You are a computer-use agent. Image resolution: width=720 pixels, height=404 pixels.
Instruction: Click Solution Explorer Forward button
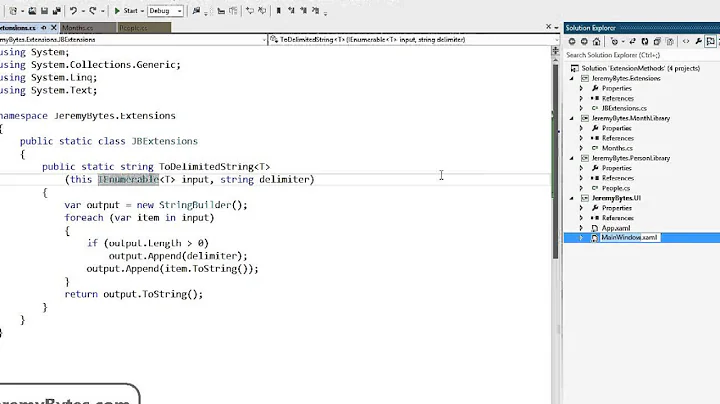tap(584, 42)
